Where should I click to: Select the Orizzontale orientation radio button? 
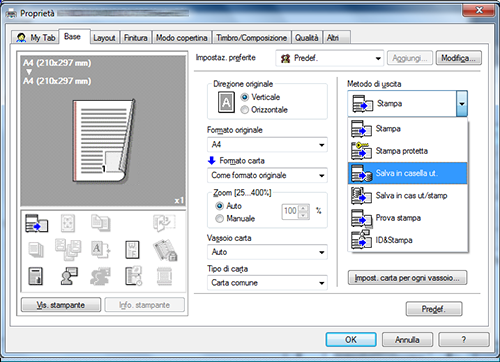coord(245,110)
